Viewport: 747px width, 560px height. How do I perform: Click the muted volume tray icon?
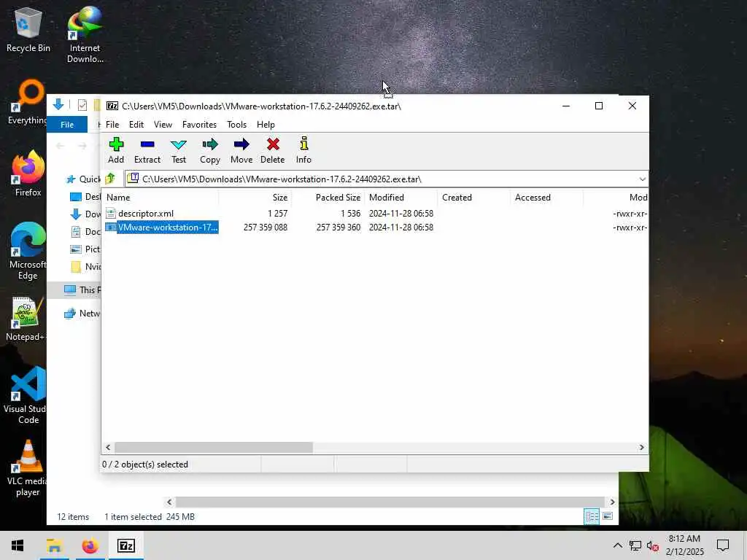click(652, 545)
